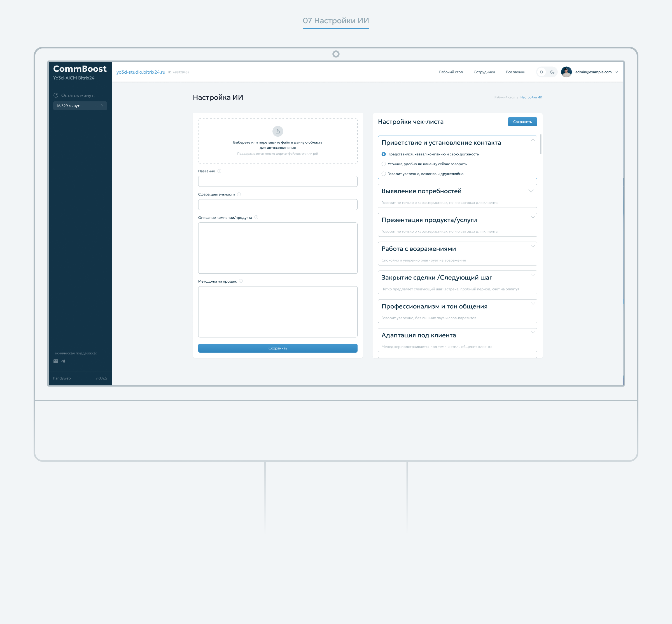Click the 'Сохранить' button under checklist settings
The height and width of the screenshot is (624, 672).
522,122
